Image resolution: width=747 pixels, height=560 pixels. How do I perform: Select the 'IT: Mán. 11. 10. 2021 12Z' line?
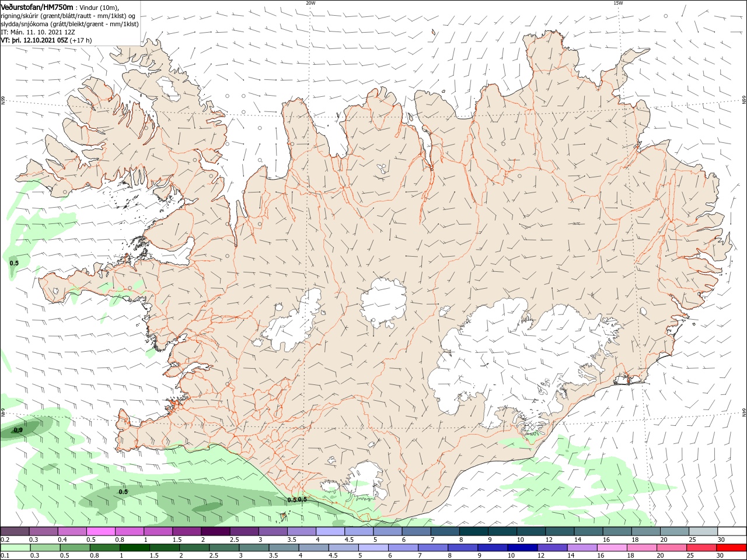click(x=37, y=33)
